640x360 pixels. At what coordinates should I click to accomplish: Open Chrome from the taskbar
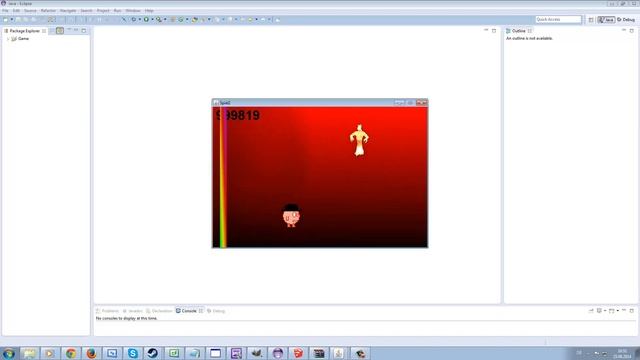[x=71, y=353]
